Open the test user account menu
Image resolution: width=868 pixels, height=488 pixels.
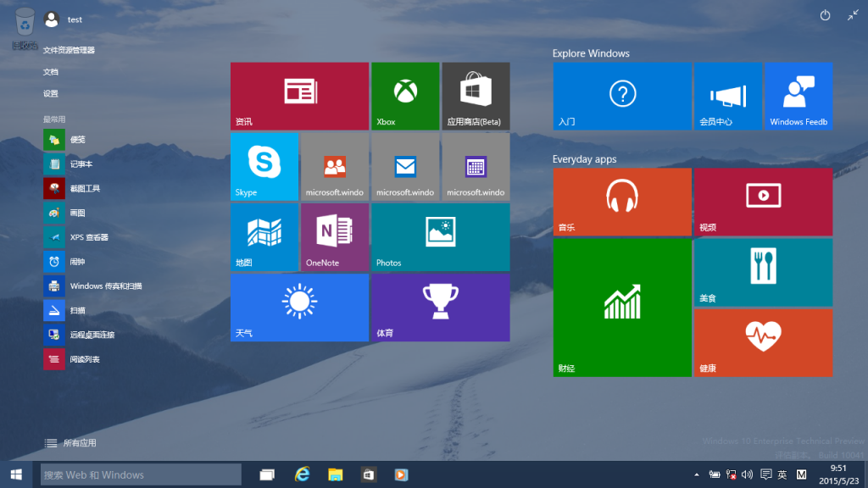tap(64, 19)
